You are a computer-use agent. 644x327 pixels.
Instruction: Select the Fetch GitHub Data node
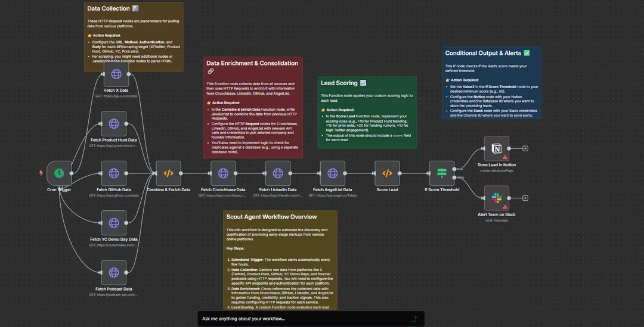point(114,173)
